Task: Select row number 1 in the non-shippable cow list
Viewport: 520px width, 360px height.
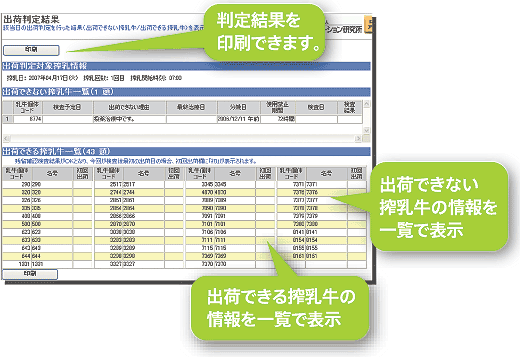Action: (7, 119)
